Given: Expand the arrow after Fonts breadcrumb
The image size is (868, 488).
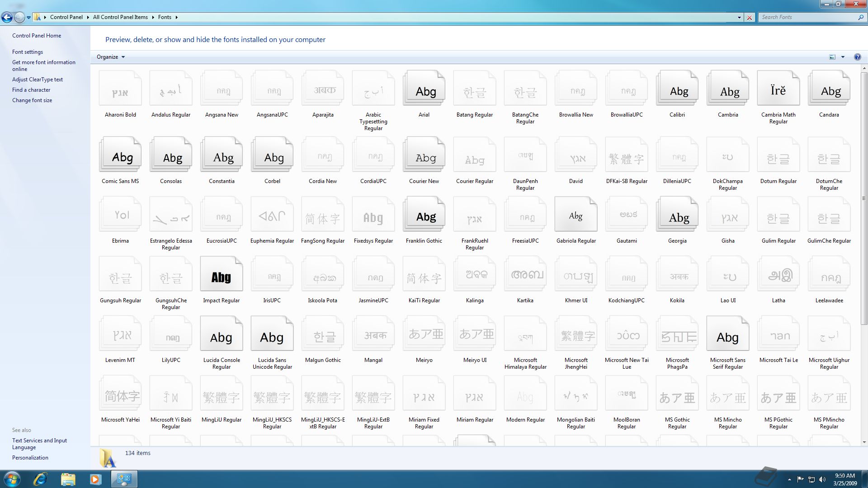Looking at the screenshot, I should [x=176, y=17].
